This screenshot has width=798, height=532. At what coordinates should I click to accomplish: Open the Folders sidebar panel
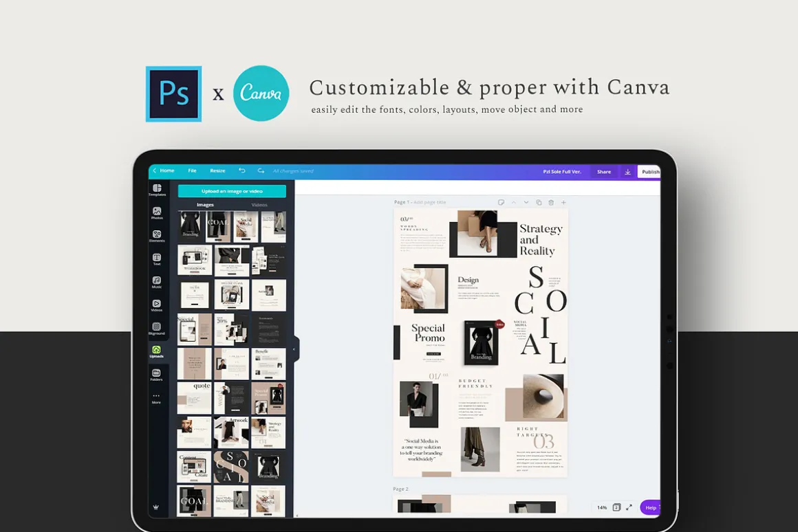coord(157,375)
